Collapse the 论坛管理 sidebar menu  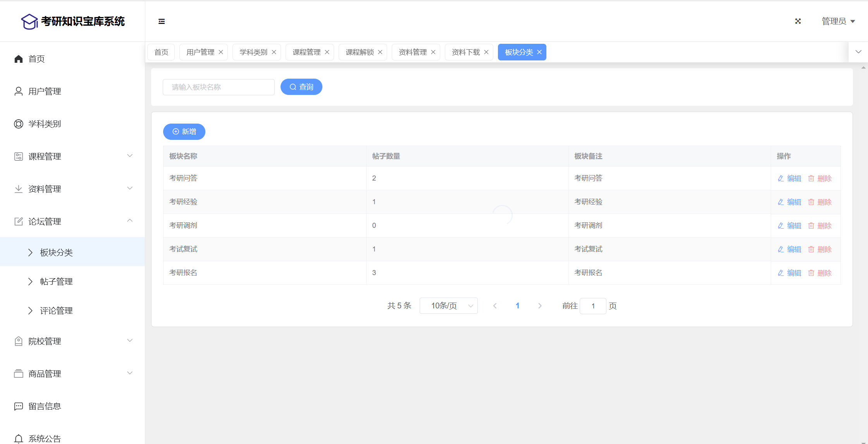point(130,221)
